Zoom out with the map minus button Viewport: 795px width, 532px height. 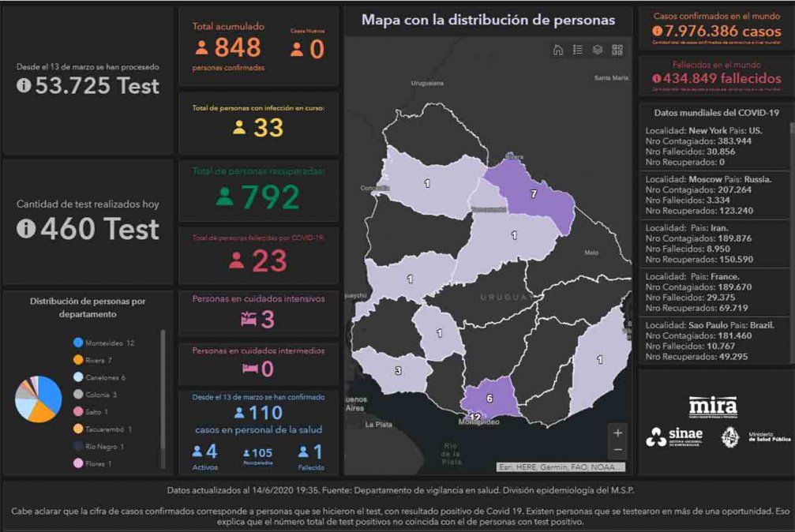[617, 450]
